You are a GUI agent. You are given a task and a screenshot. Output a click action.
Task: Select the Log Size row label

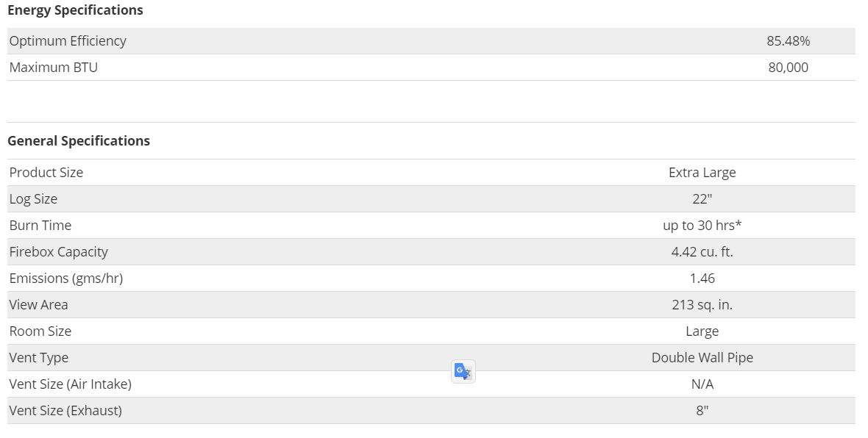tap(33, 199)
